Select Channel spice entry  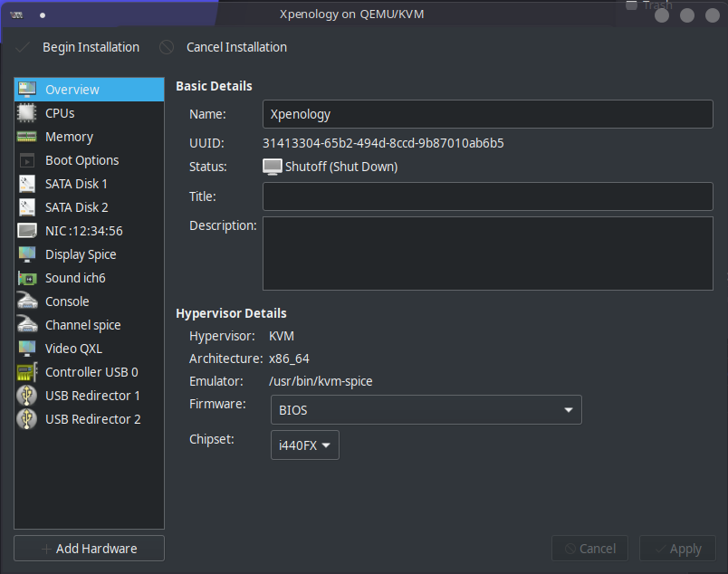tap(89, 325)
